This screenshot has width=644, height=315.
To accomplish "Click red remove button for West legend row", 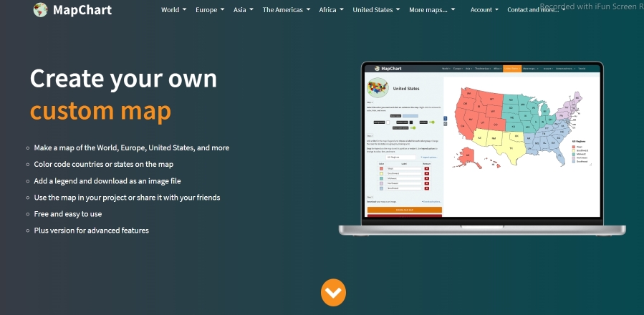I will coord(427,169).
